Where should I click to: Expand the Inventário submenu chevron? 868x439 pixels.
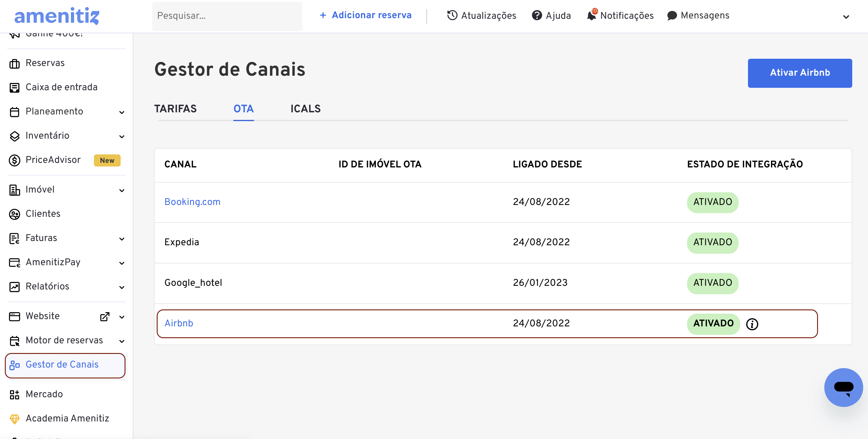[122, 137]
